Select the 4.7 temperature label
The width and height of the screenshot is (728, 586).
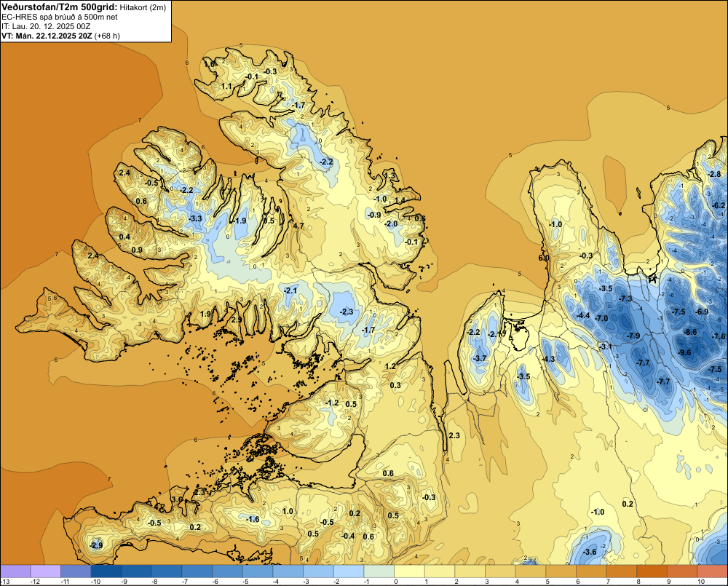(298, 226)
